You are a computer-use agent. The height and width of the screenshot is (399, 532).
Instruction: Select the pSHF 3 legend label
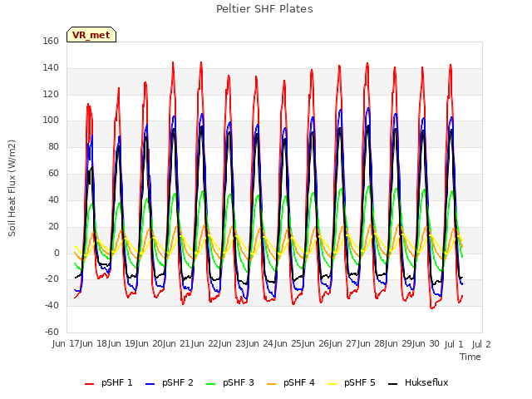239,382
